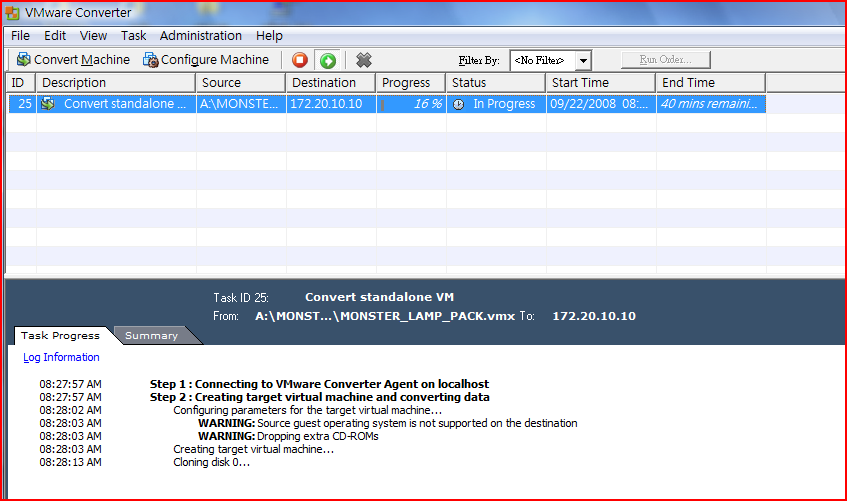Click the 09/22/2008 start time cell
The width and height of the screenshot is (847, 501).
pyautogui.click(x=602, y=104)
